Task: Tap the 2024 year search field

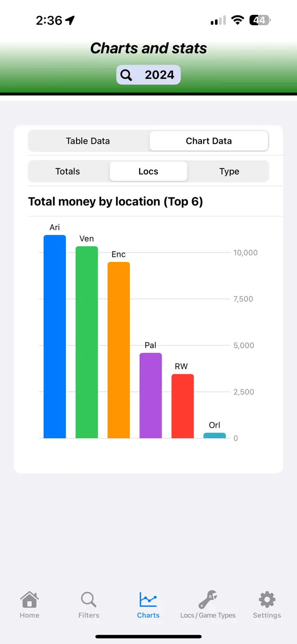Action: [x=158, y=74]
